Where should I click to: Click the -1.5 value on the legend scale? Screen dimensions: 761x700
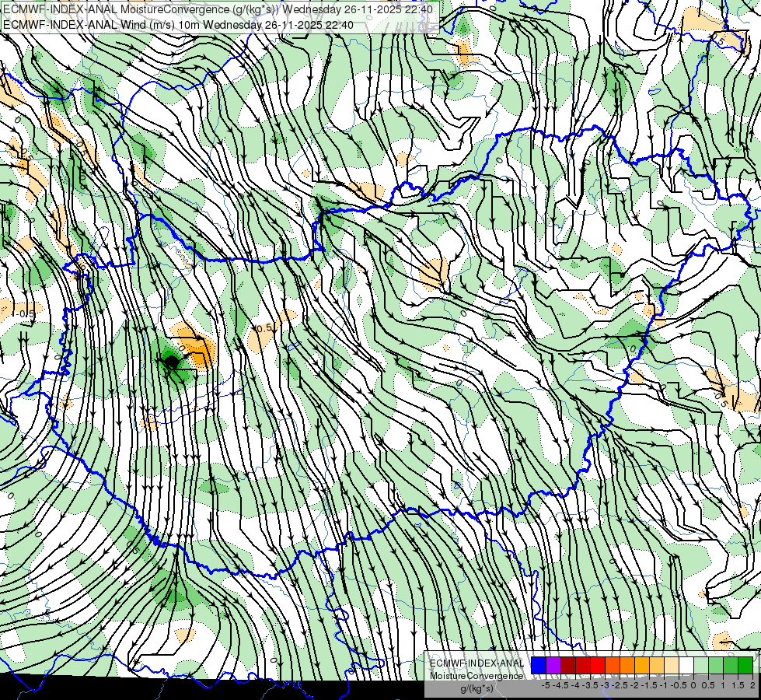[649, 685]
